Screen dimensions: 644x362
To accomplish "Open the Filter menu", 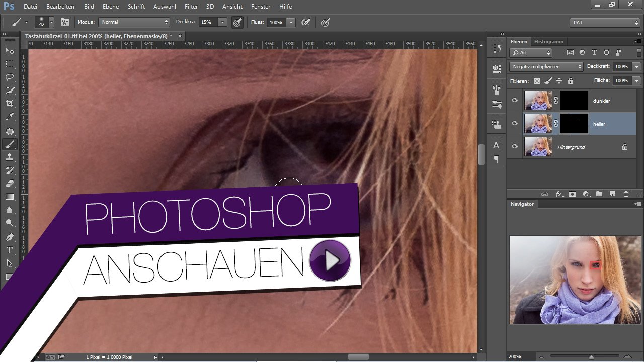I will coord(191,7).
